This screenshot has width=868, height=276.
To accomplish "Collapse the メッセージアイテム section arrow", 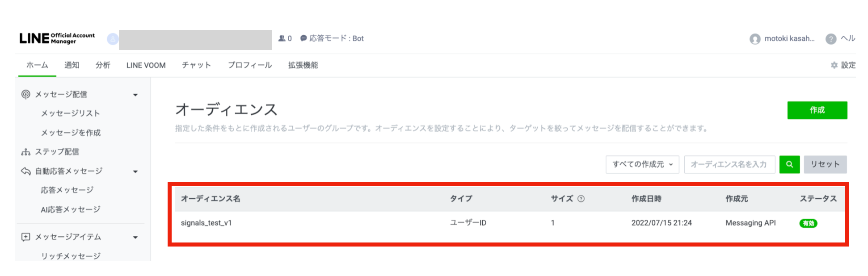I will [135, 237].
